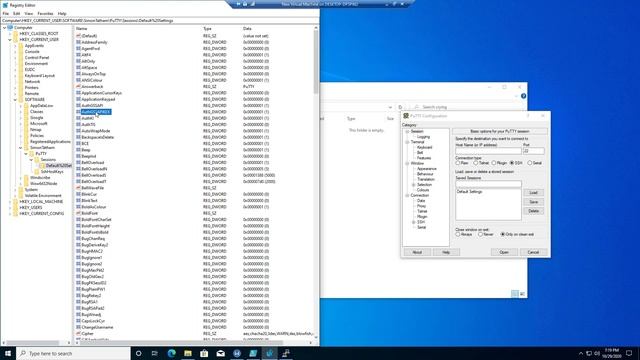This screenshot has width=640, height=360.
Task: Select Rlogin connection type in PuTTY
Action: point(494,163)
